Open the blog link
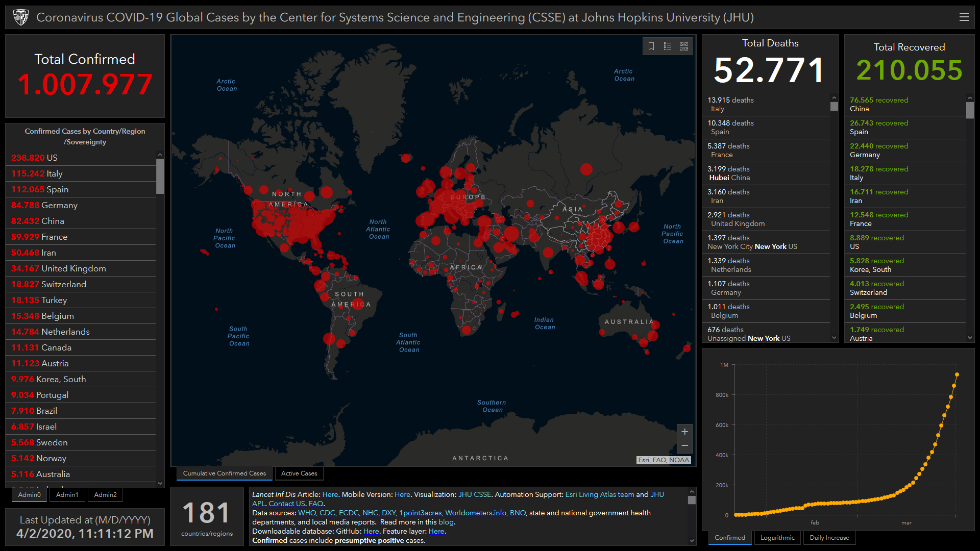980x551 pixels. click(x=446, y=522)
